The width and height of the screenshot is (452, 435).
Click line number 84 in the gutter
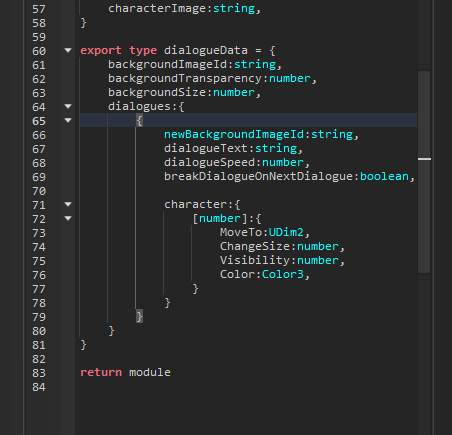pyautogui.click(x=39, y=387)
